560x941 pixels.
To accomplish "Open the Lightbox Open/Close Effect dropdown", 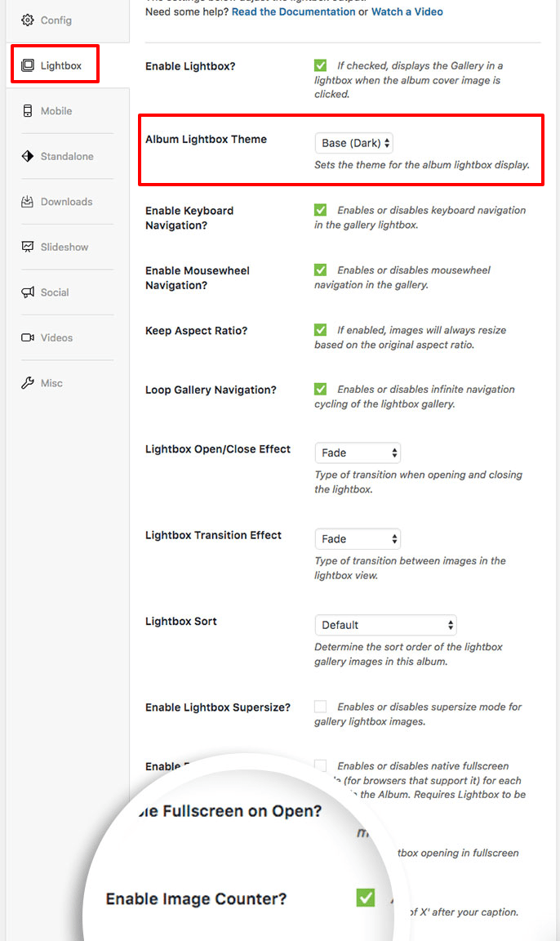I will [x=358, y=453].
